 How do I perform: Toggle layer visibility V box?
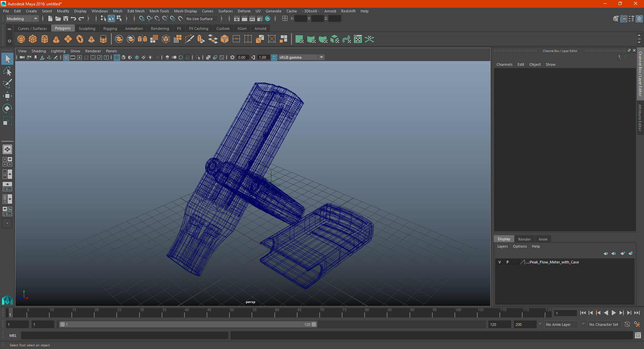click(499, 262)
